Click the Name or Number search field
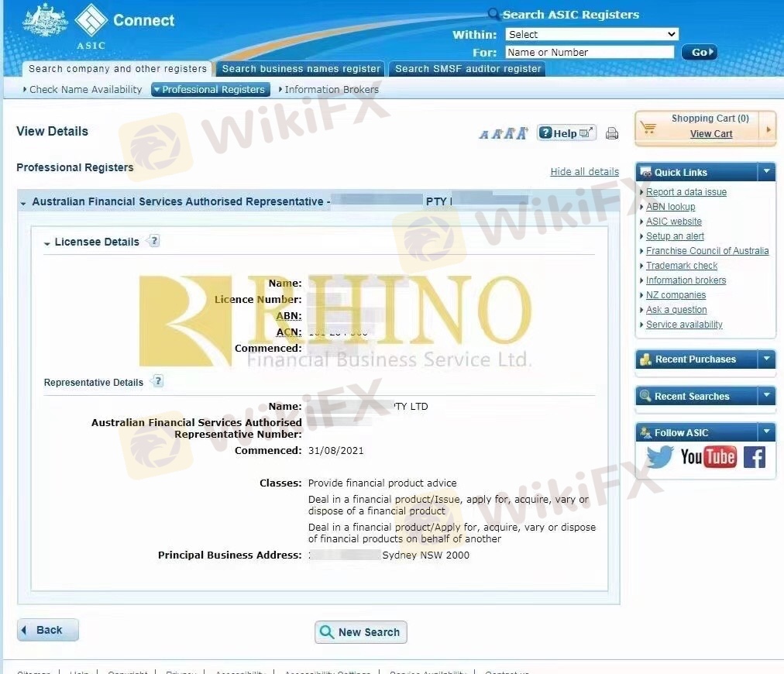 pyautogui.click(x=590, y=53)
